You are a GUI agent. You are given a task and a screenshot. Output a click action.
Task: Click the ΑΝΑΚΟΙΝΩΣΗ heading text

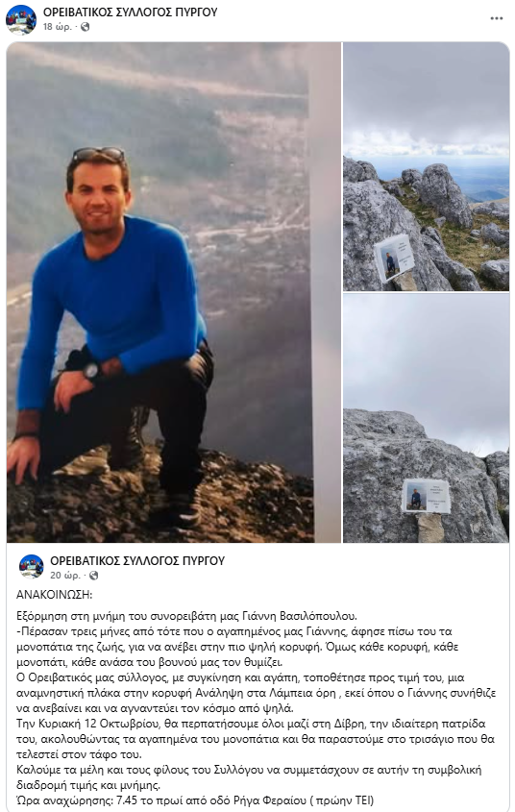55,595
